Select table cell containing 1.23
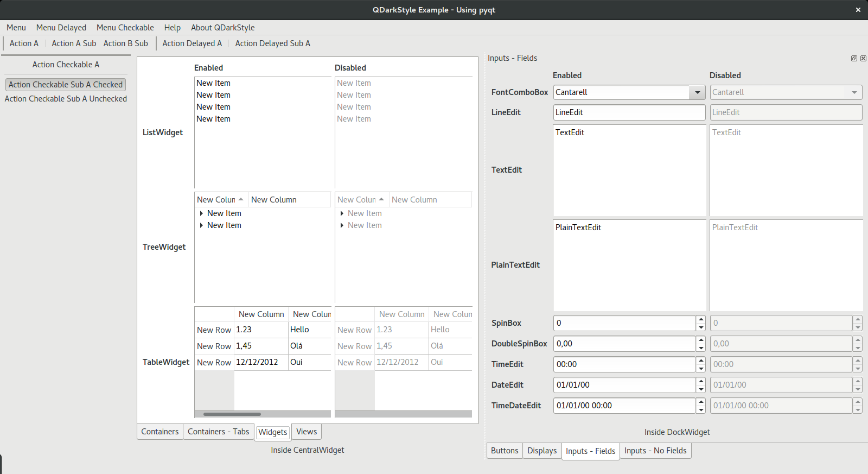 coord(261,330)
